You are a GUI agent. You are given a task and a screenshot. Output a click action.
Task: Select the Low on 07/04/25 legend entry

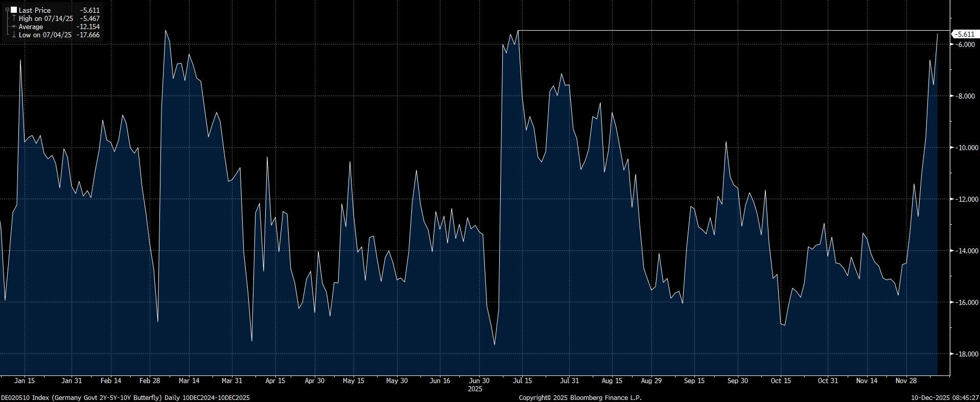click(45, 35)
